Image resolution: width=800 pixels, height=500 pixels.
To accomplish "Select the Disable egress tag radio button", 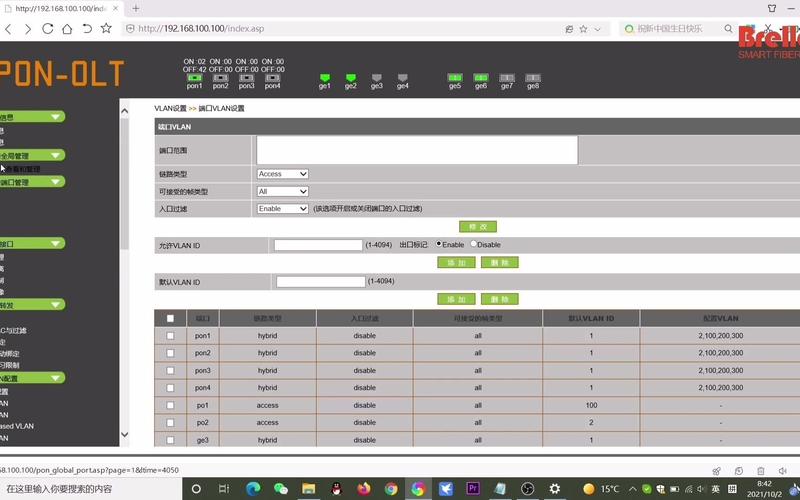I will pos(473,244).
